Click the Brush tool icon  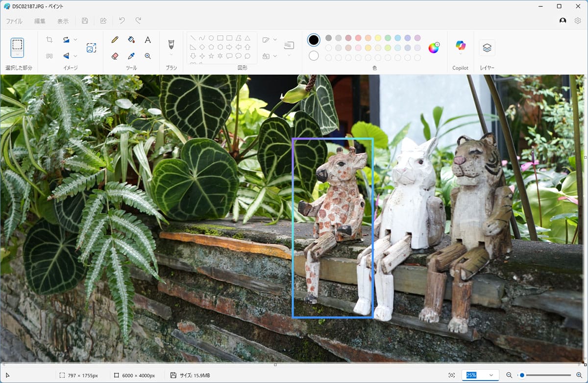pyautogui.click(x=171, y=44)
